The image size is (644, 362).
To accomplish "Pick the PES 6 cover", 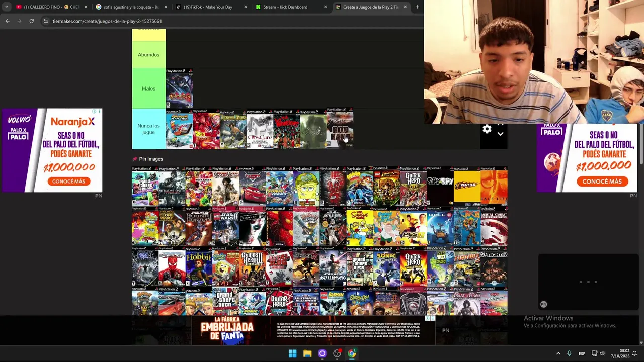I will pos(414,227).
